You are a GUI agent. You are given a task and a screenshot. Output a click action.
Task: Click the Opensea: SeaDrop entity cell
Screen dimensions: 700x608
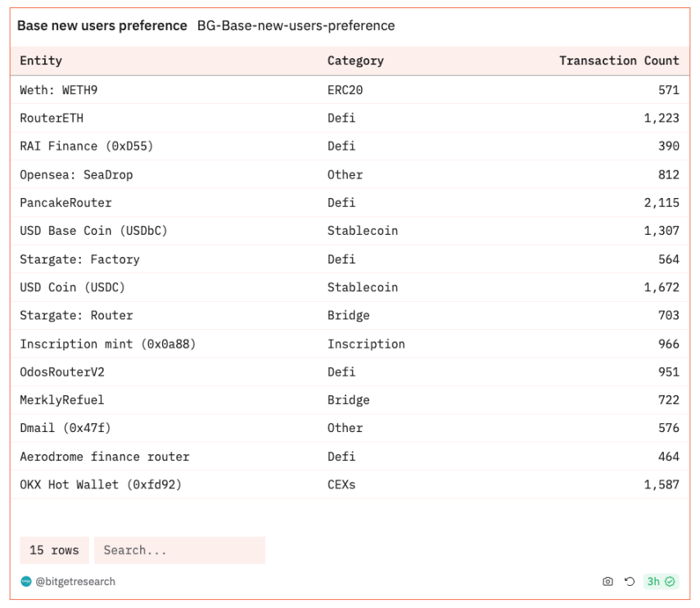76,174
